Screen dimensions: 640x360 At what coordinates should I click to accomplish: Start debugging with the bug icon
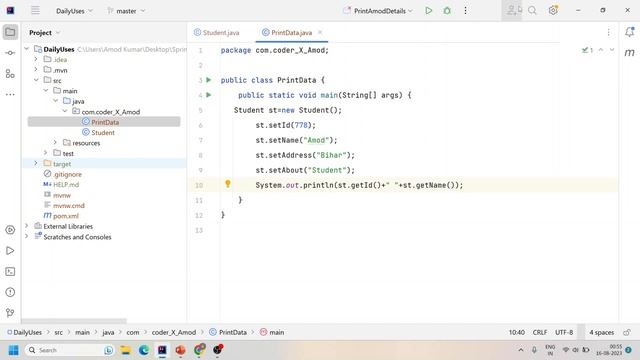447,11
